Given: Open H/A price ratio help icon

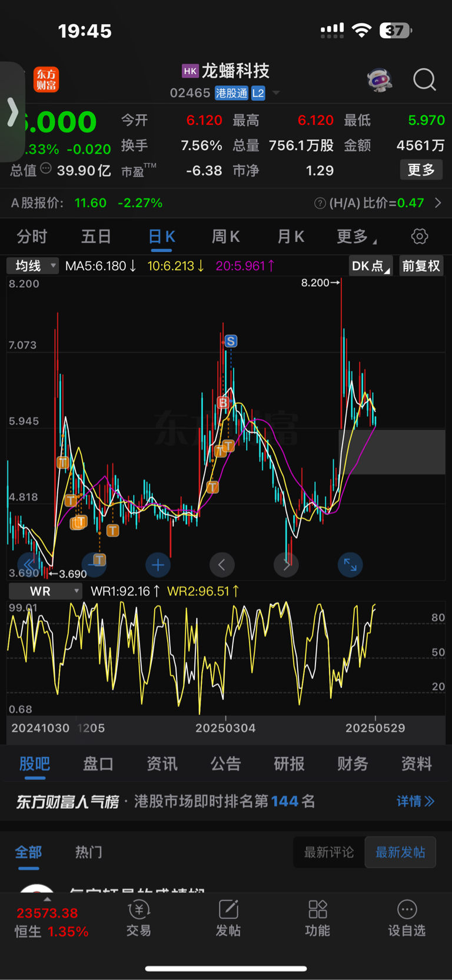Looking at the screenshot, I should pyautogui.click(x=320, y=203).
